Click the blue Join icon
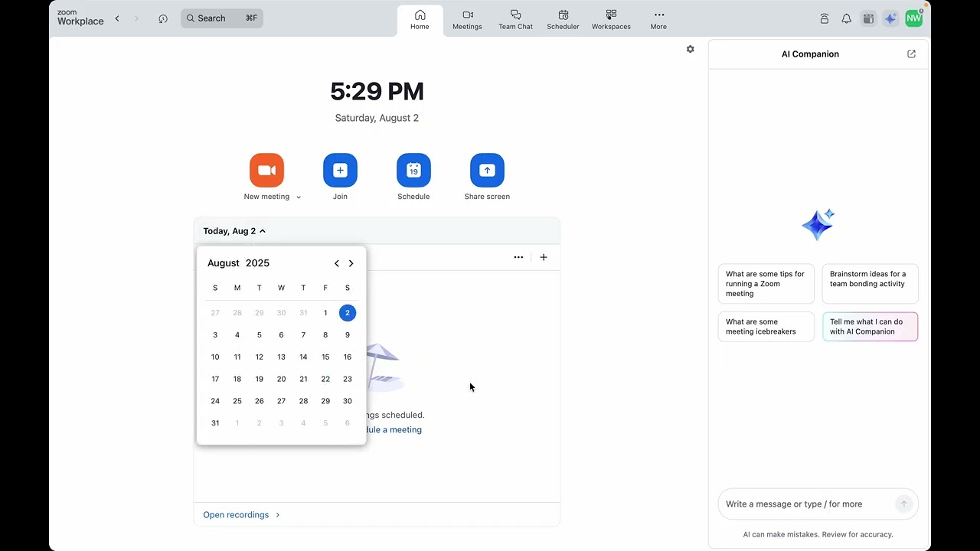The height and width of the screenshot is (551, 980). [x=340, y=170]
